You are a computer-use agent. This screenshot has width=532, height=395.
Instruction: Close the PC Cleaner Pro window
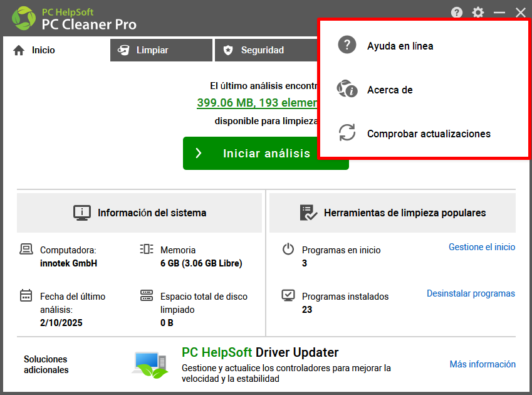tap(520, 13)
